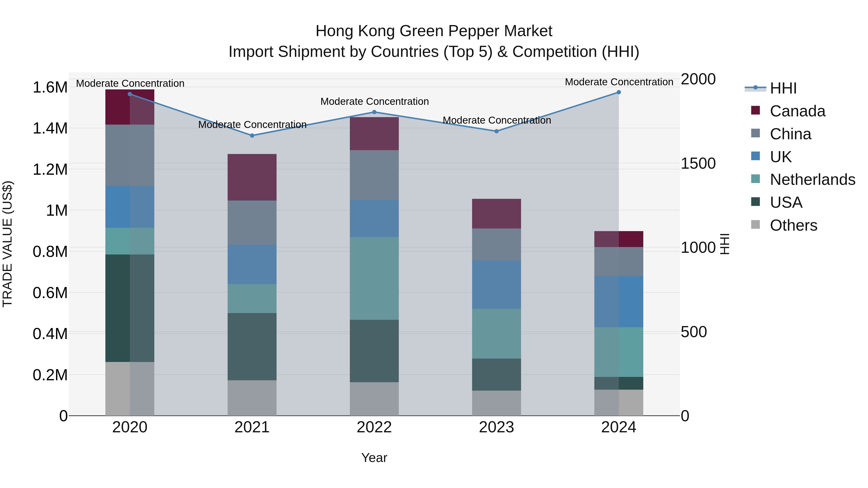Click the UK segment of the 2024 bar
The height and width of the screenshot is (488, 868).
(619, 302)
